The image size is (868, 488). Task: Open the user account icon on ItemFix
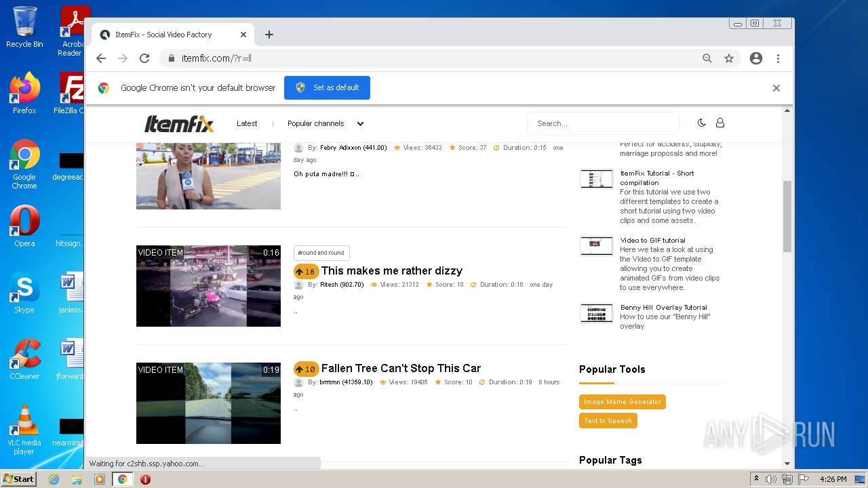click(720, 123)
